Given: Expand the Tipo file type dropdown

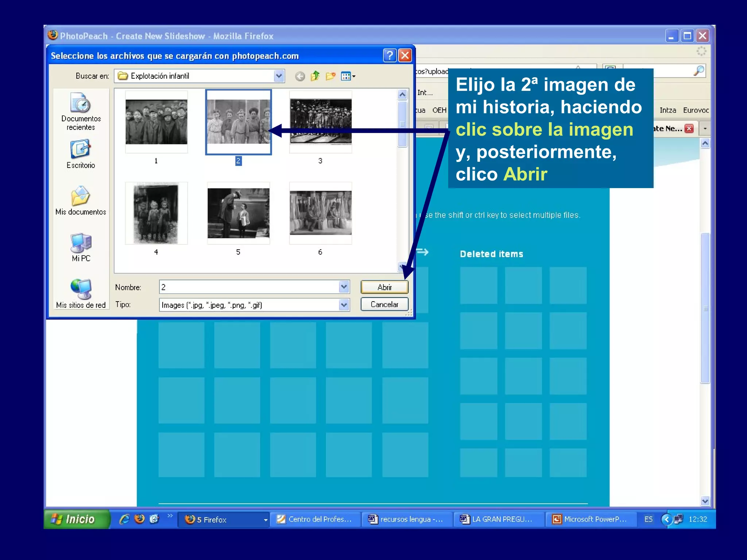Looking at the screenshot, I should (344, 305).
